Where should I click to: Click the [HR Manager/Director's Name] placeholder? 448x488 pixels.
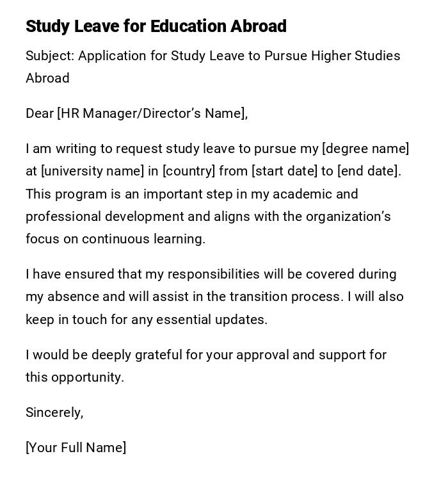click(152, 113)
